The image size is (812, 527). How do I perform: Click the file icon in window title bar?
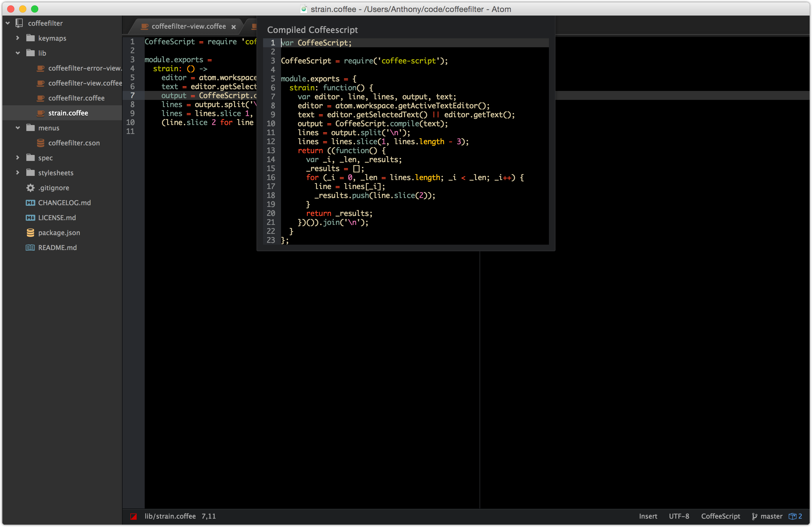[304, 9]
